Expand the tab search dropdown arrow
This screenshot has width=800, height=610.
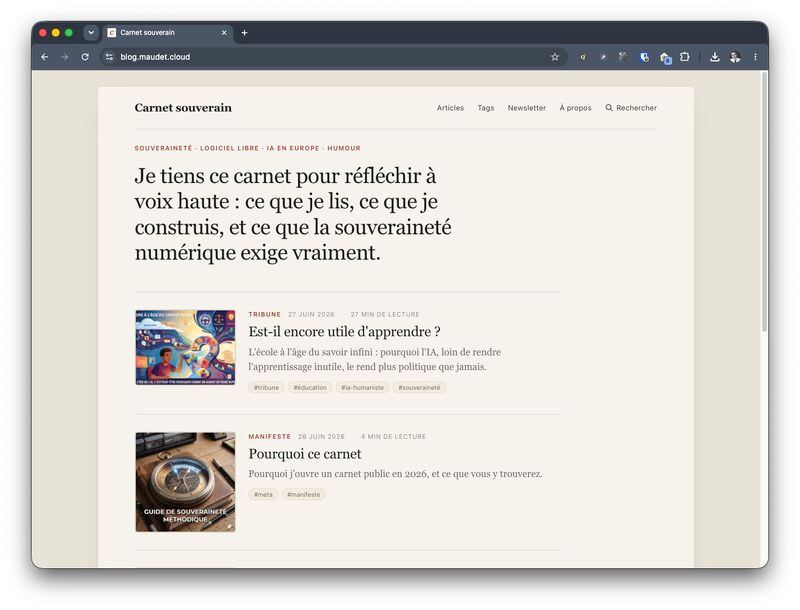(x=91, y=33)
